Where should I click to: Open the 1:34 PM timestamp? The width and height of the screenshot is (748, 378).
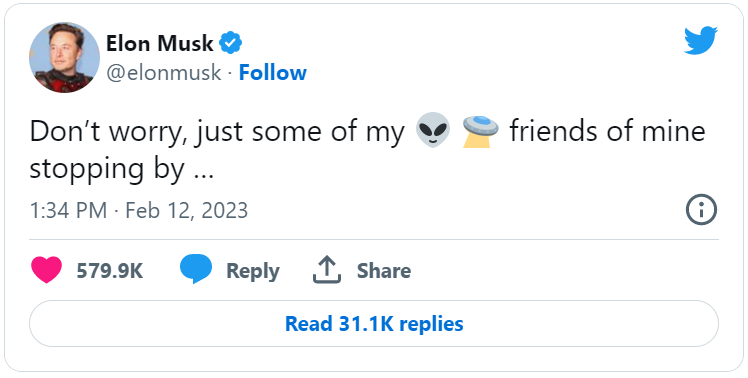point(68,210)
